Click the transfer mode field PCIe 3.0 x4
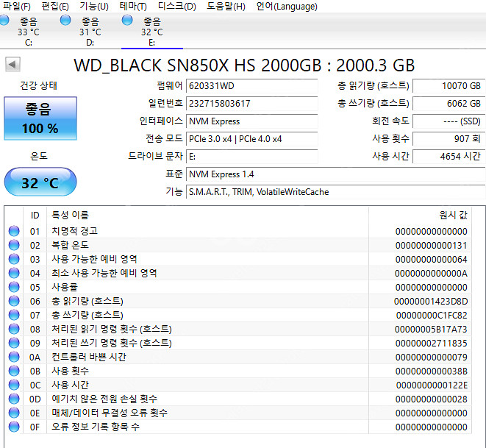This screenshot has height=448, width=486. click(251, 139)
